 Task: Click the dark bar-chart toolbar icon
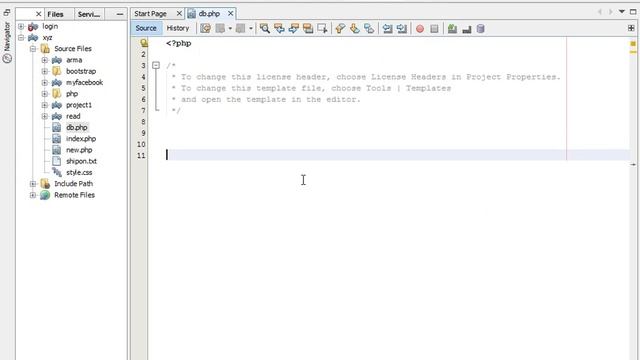[467, 29]
